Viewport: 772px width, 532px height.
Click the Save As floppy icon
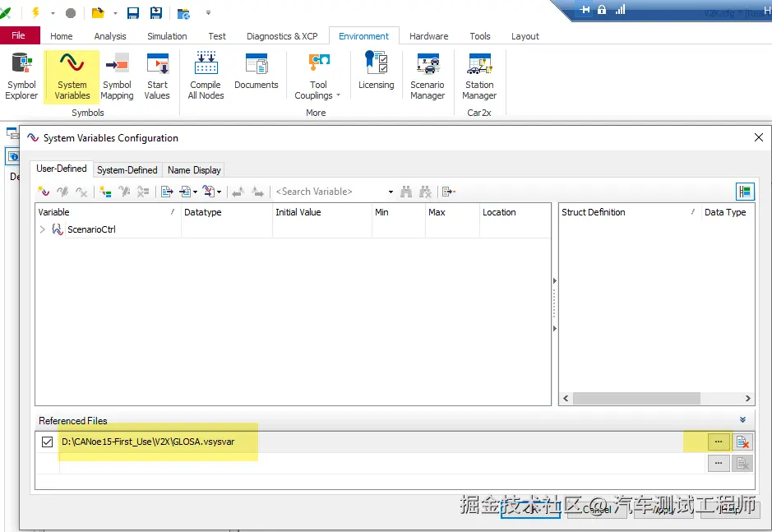pyautogui.click(x=156, y=13)
